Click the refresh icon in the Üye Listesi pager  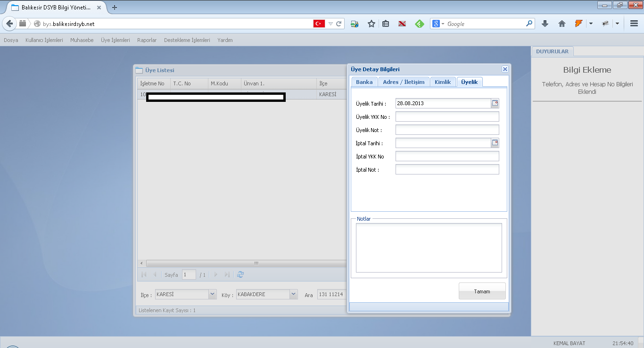[240, 274]
